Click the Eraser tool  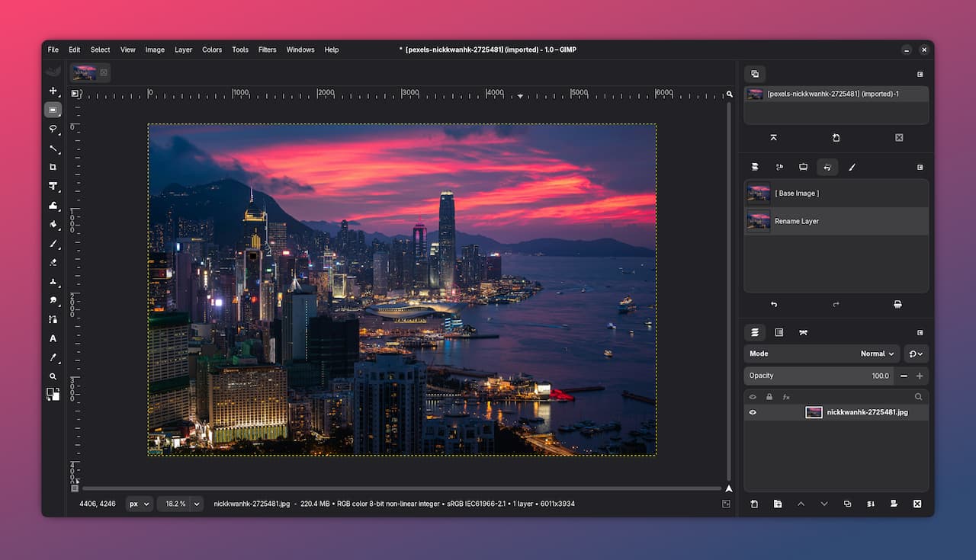(x=53, y=262)
